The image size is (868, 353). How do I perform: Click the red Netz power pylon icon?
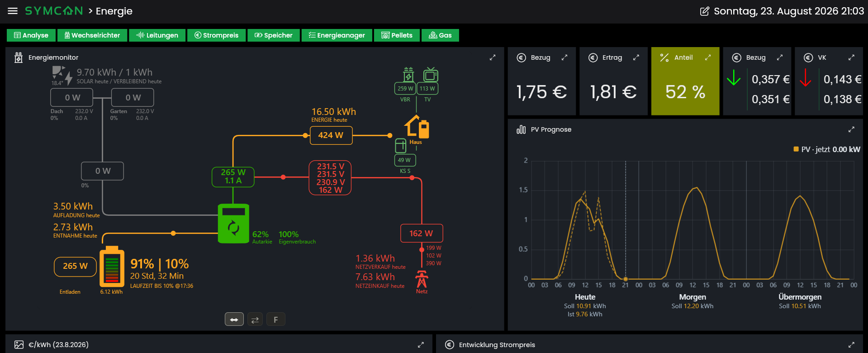422,279
